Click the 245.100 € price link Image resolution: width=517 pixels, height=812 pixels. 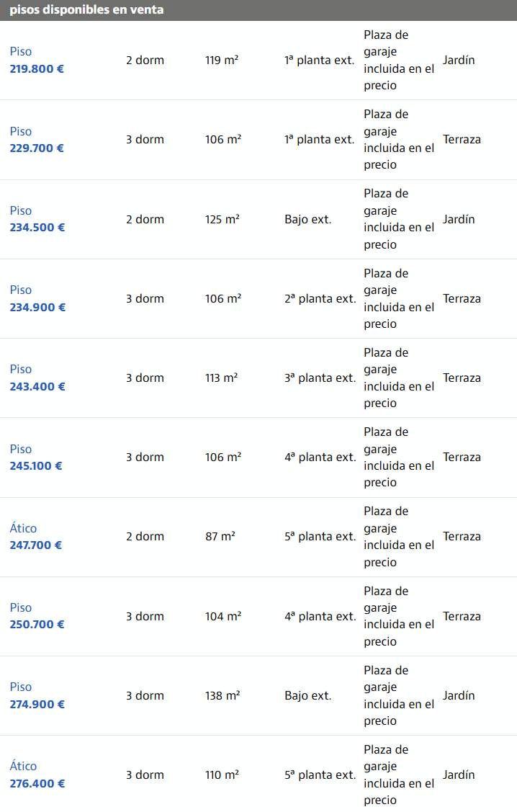[x=36, y=465]
